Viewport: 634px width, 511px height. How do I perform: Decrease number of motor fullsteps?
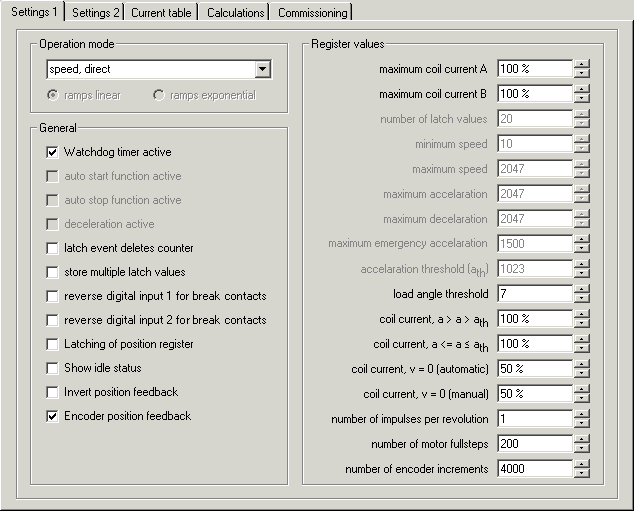[582, 449]
